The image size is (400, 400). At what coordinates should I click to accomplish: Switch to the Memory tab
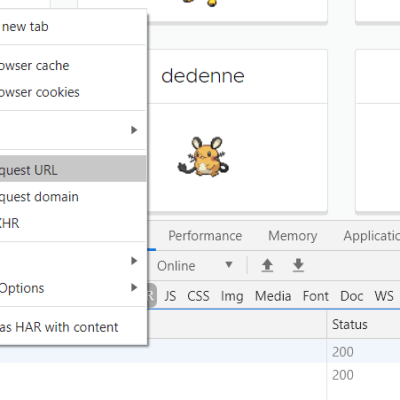coord(293,236)
